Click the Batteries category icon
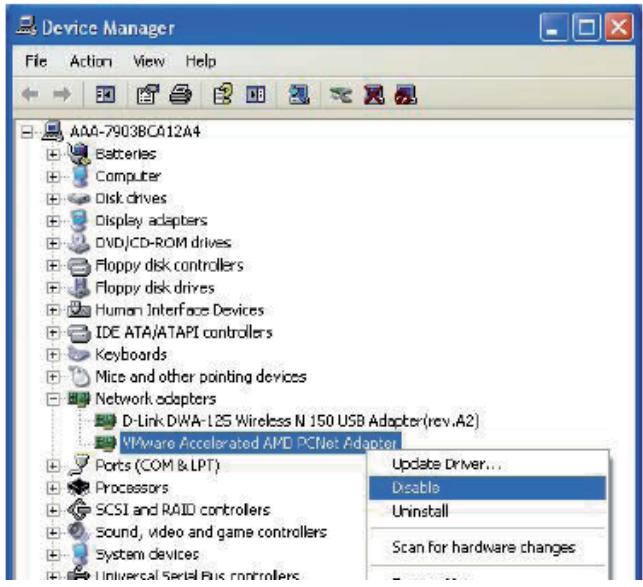Image resolution: width=643 pixels, height=587 pixels. point(79,154)
